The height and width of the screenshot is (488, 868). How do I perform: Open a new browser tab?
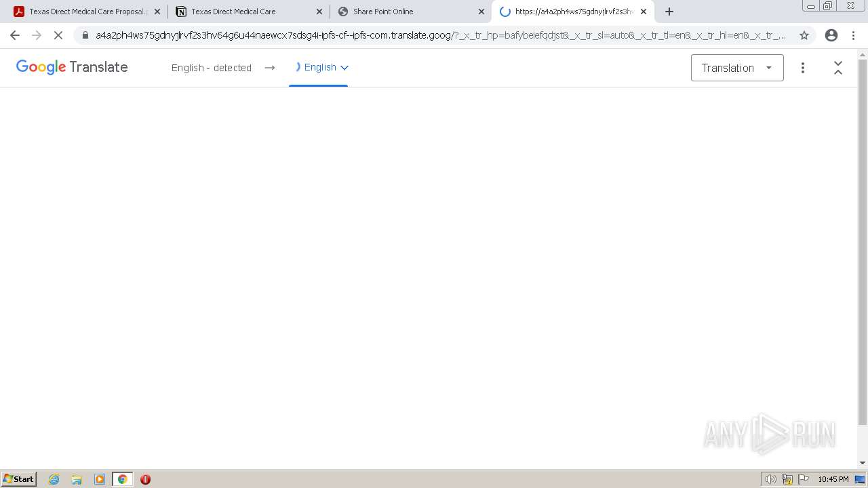669,12
